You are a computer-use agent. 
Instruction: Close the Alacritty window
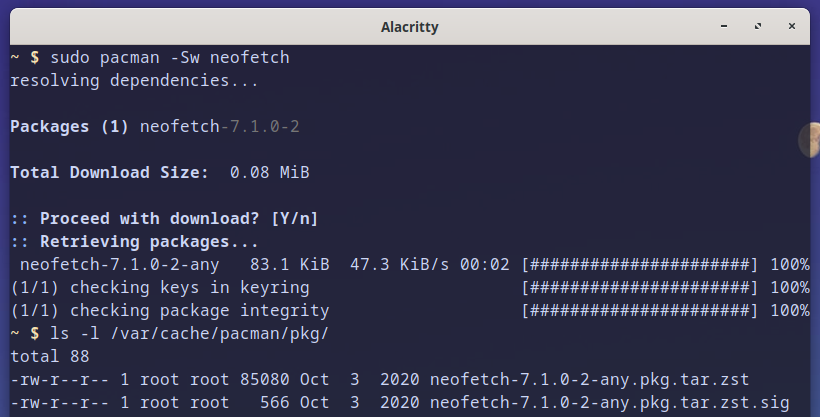pos(792,26)
